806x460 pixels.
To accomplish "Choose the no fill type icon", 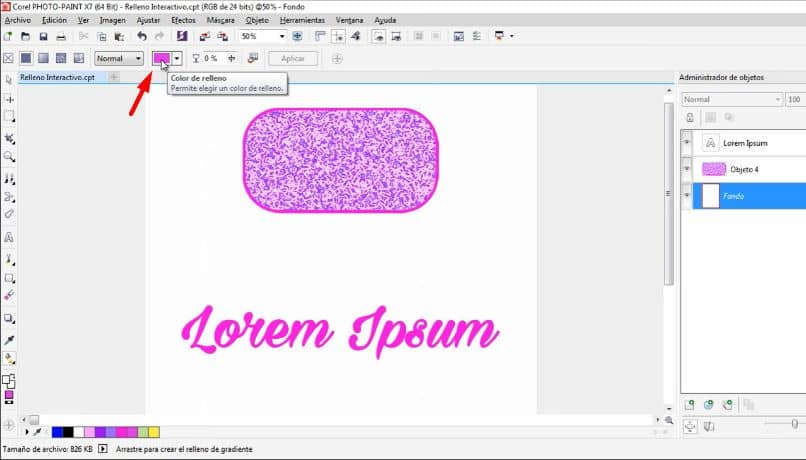I will (x=8, y=58).
